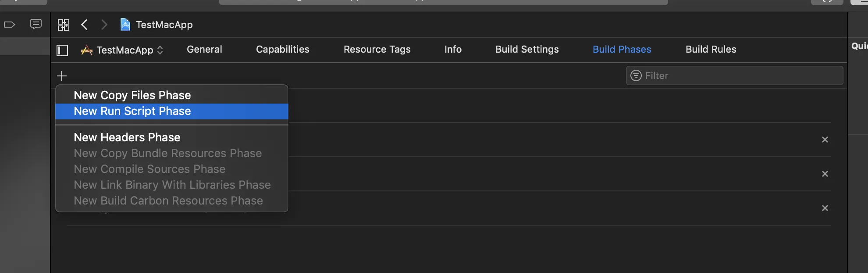The height and width of the screenshot is (273, 868).
Task: Click the TestMacApp breadcrumb title
Action: click(164, 25)
